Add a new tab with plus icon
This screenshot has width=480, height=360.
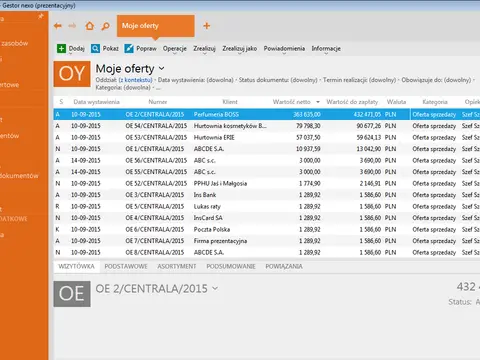[x=207, y=26]
